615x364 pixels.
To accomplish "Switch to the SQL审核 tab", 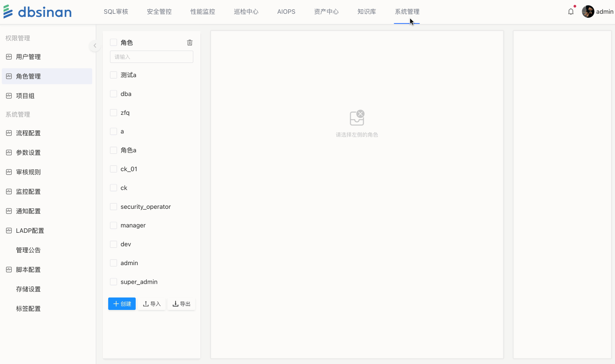I will coord(116,12).
